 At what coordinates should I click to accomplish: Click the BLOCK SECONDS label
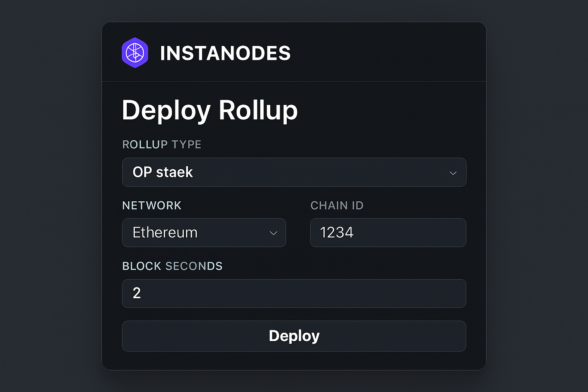click(x=172, y=266)
